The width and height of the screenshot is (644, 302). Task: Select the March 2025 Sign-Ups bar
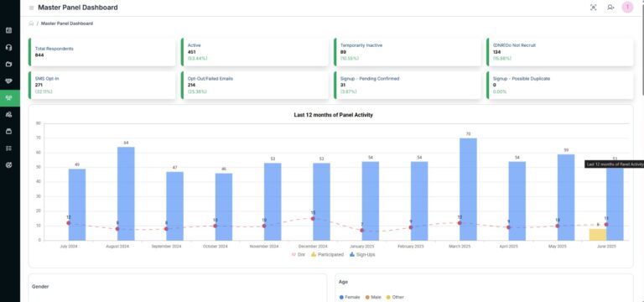pyautogui.click(x=468, y=189)
